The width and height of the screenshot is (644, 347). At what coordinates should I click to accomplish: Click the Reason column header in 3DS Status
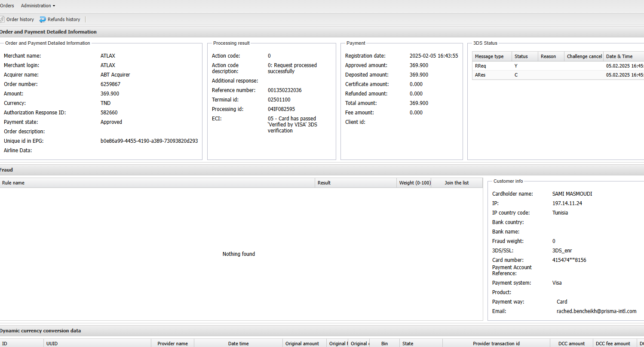coord(548,56)
